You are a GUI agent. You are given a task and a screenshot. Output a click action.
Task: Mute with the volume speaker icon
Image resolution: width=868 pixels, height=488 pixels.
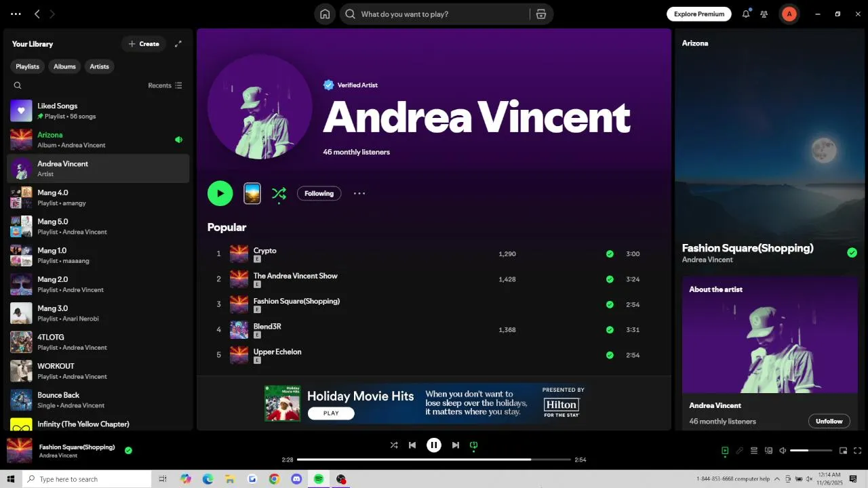point(783,451)
